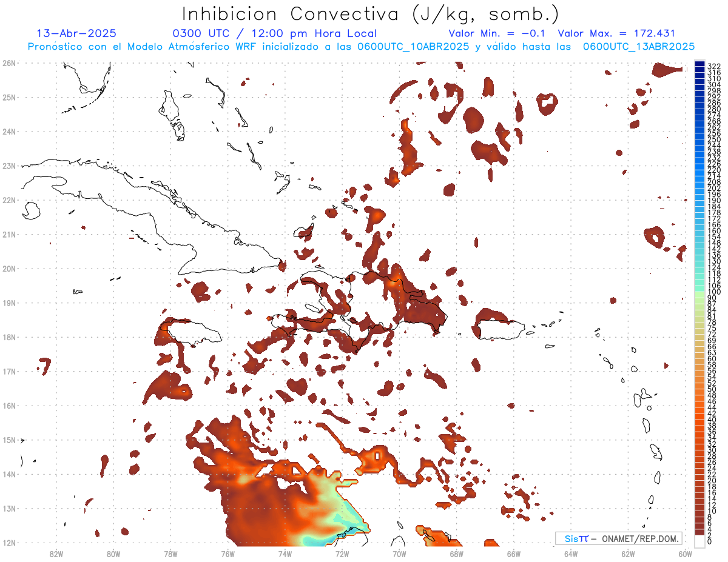Click the 13N latitude label
This screenshot has width=728, height=562.
[9, 509]
